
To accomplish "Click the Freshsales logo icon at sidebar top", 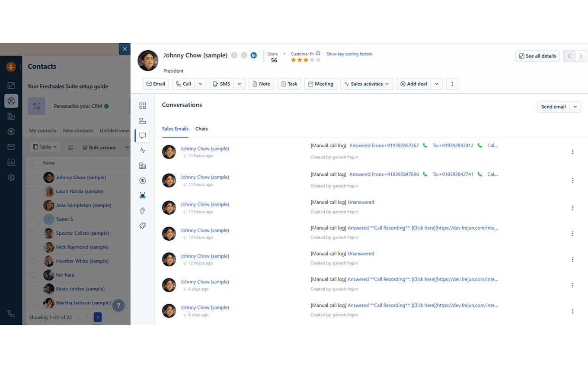I will 11,67.
